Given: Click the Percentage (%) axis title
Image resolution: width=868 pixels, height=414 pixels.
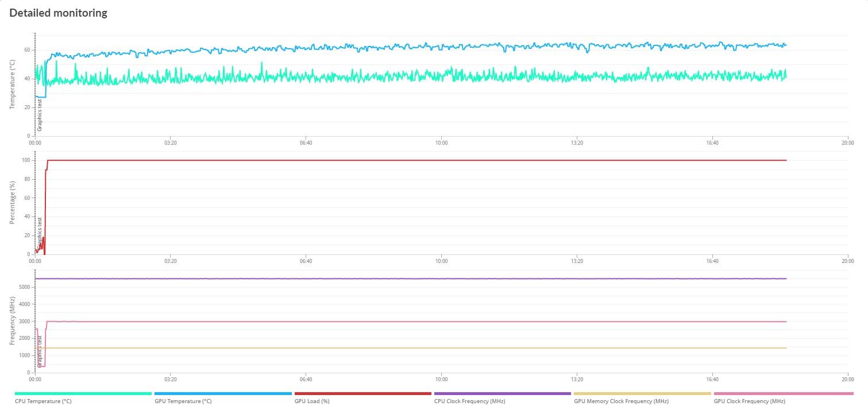Looking at the screenshot, I should [x=13, y=203].
